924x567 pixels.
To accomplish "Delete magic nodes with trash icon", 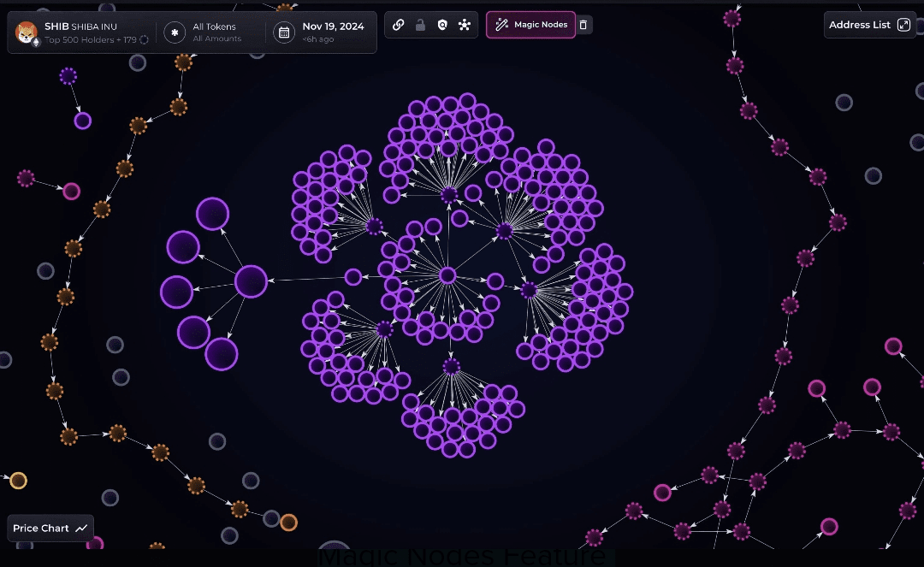I will [583, 25].
